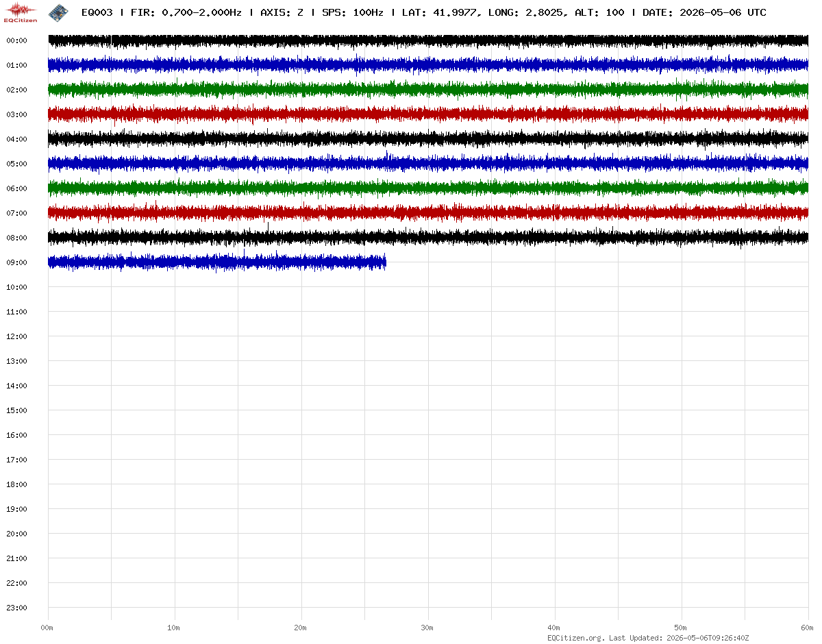Click the 18:00 hour row label

16,484
